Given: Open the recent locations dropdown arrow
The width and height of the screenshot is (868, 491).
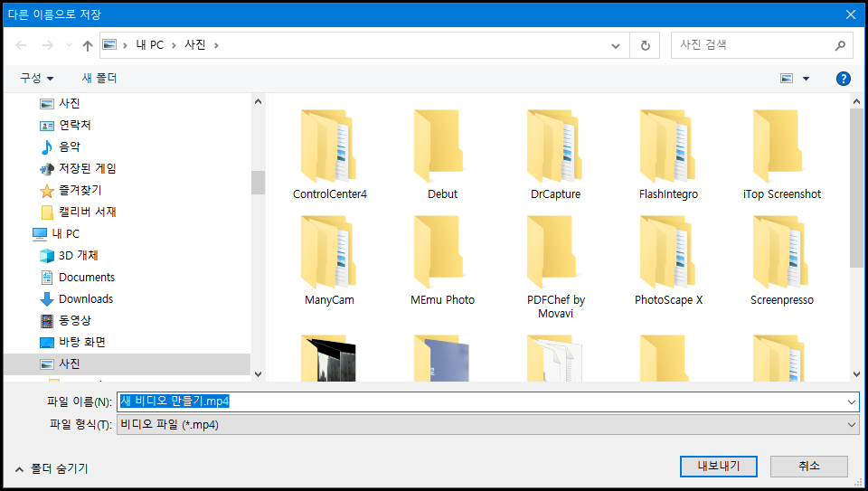Looking at the screenshot, I should point(70,45).
